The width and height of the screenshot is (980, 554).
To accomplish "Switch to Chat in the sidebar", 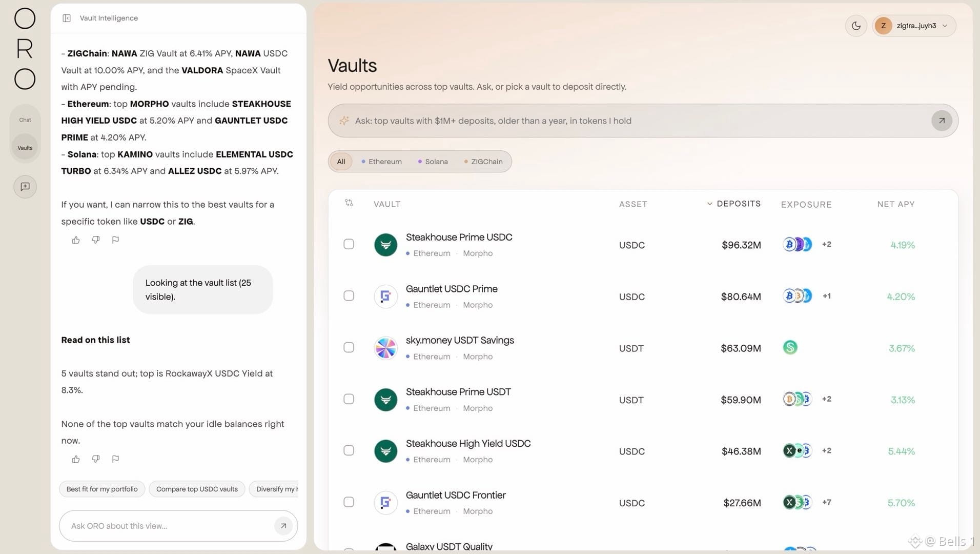I will [x=25, y=120].
